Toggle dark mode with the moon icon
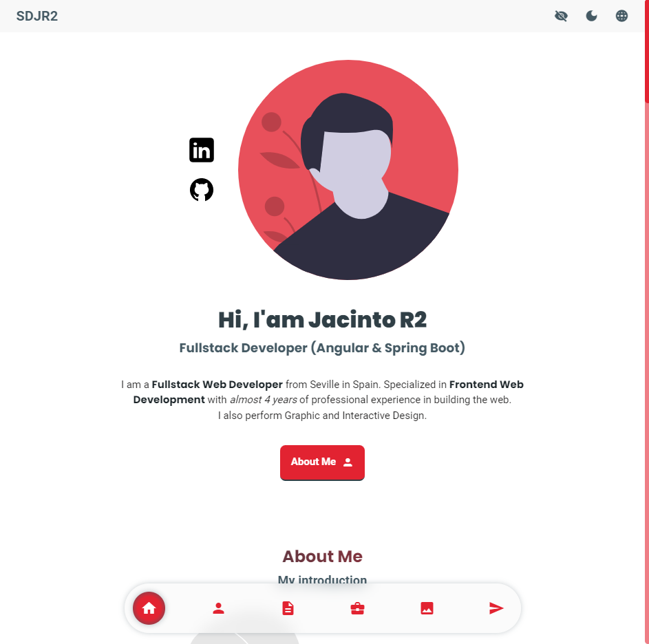Viewport: 649px width, 644px height. click(x=591, y=16)
